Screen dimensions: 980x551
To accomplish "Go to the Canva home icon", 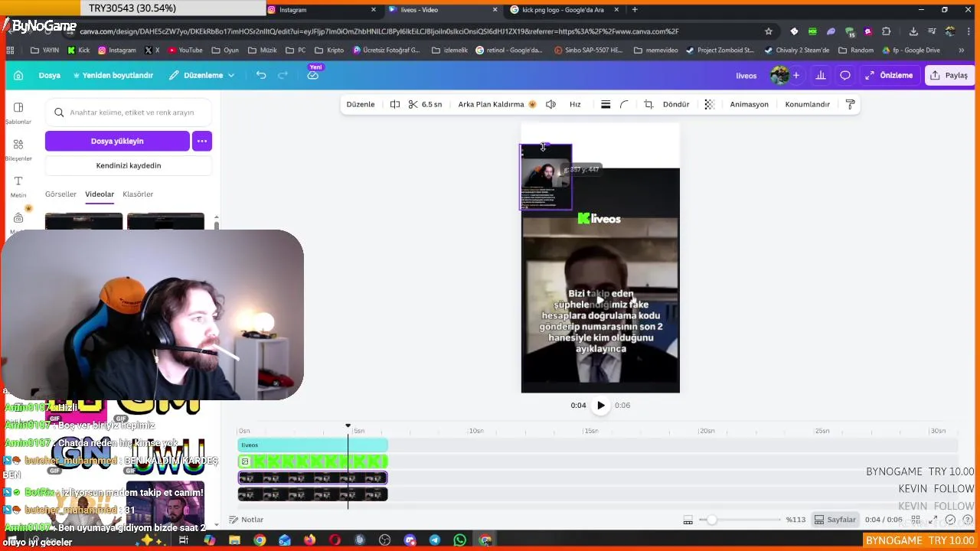I will 18,75.
